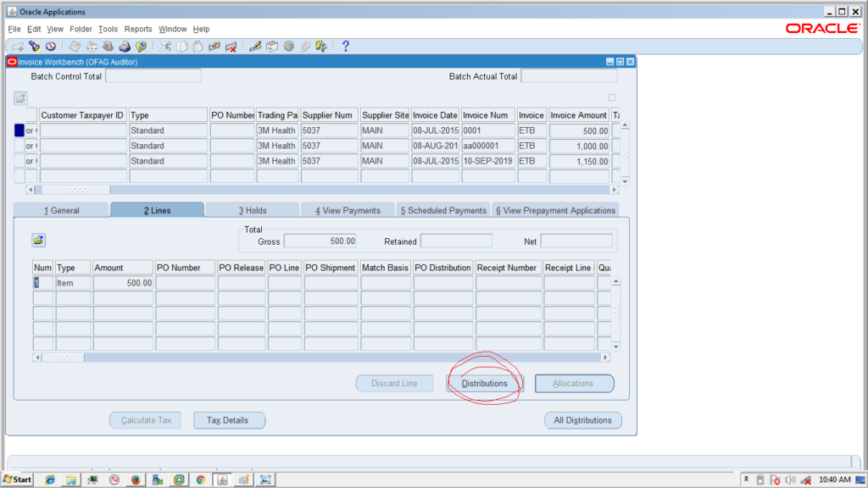Click the Edit Field pencil icon
The image size is (868, 488).
click(255, 47)
